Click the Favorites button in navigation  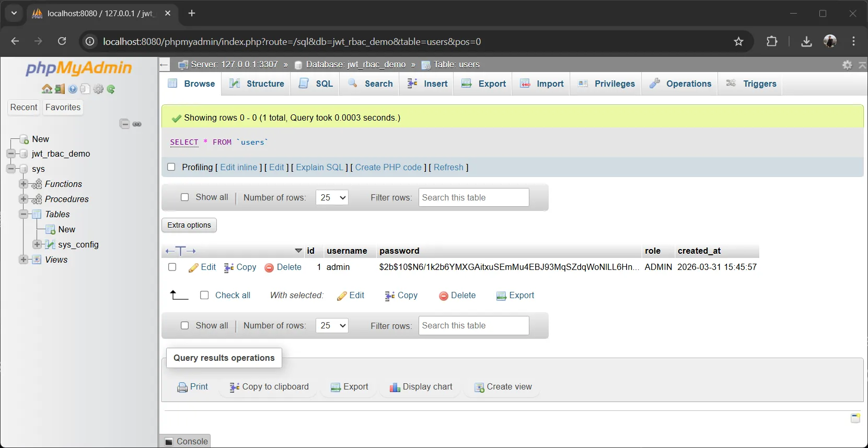(63, 107)
